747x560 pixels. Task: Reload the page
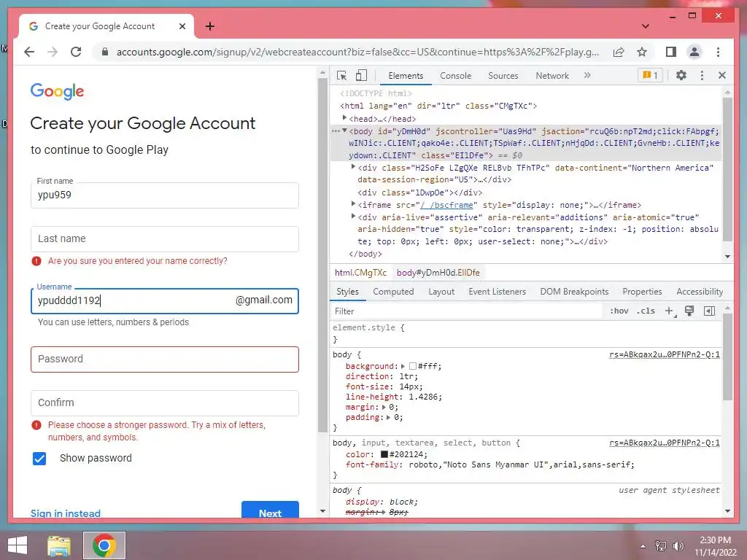76,52
